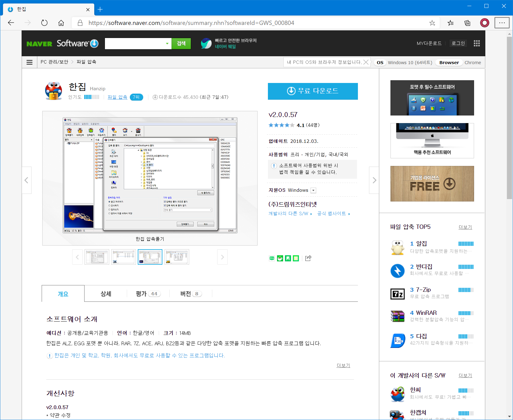Select the 버전 8 tab
The image size is (513, 420).
point(191,294)
